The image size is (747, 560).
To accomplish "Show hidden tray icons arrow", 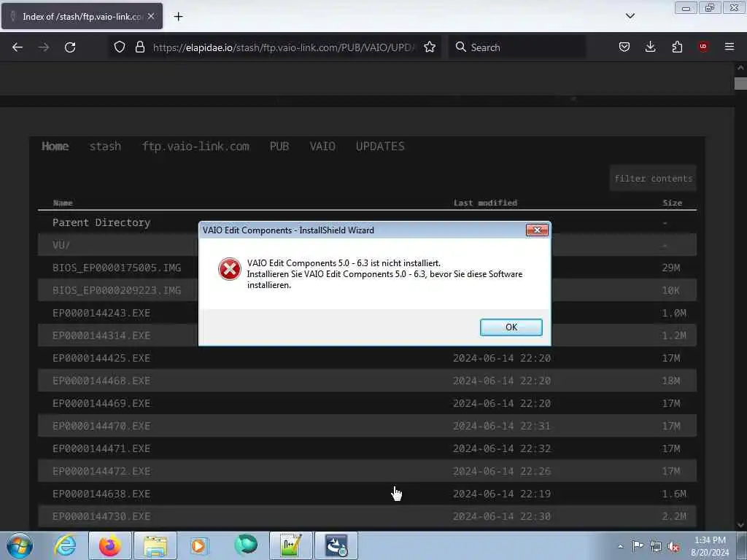I will coord(620,546).
